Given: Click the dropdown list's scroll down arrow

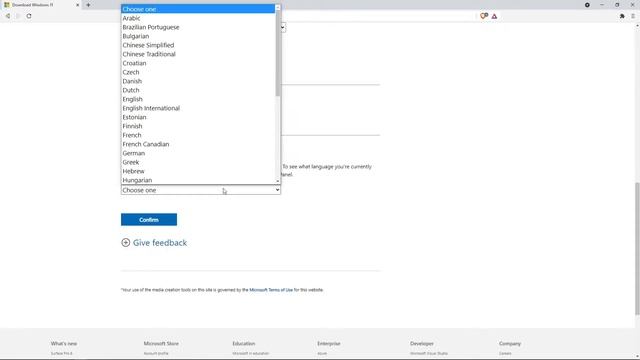Looking at the screenshot, I should [x=278, y=181].
